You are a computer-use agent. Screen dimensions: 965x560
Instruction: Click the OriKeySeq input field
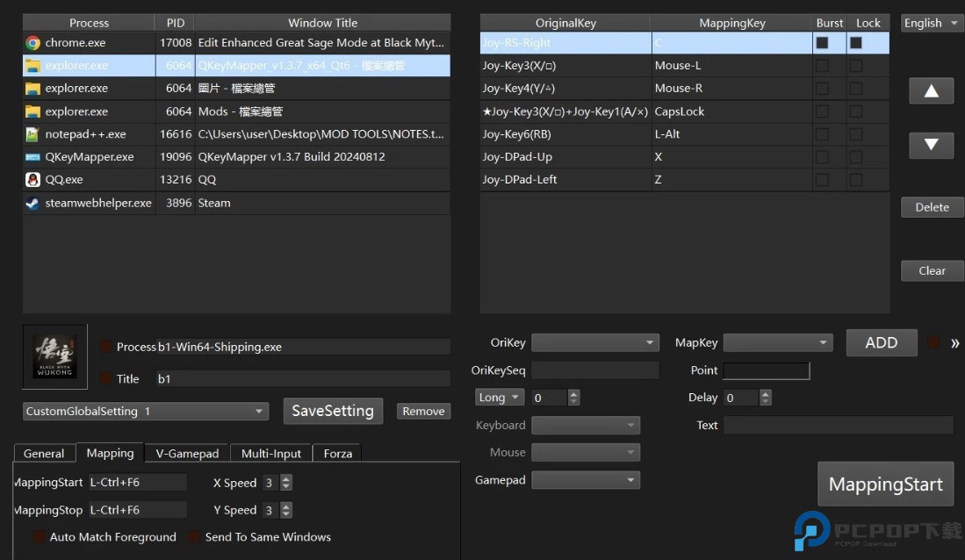[x=595, y=370]
